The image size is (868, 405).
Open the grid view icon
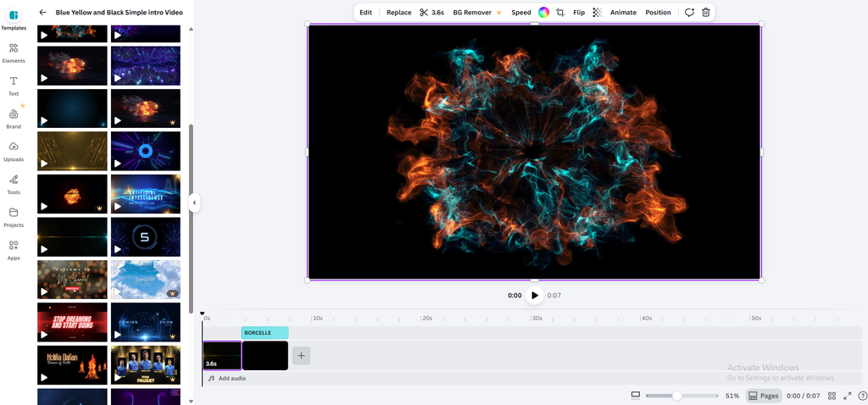tap(832, 396)
